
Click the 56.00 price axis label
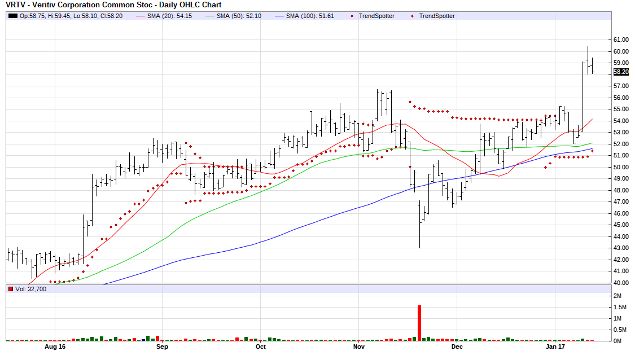pyautogui.click(x=621, y=98)
